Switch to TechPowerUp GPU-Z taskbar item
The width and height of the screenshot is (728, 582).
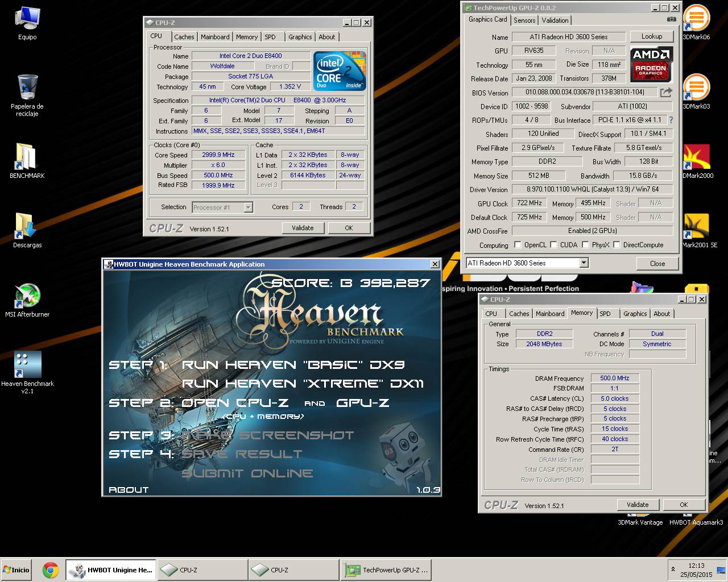coord(386,570)
